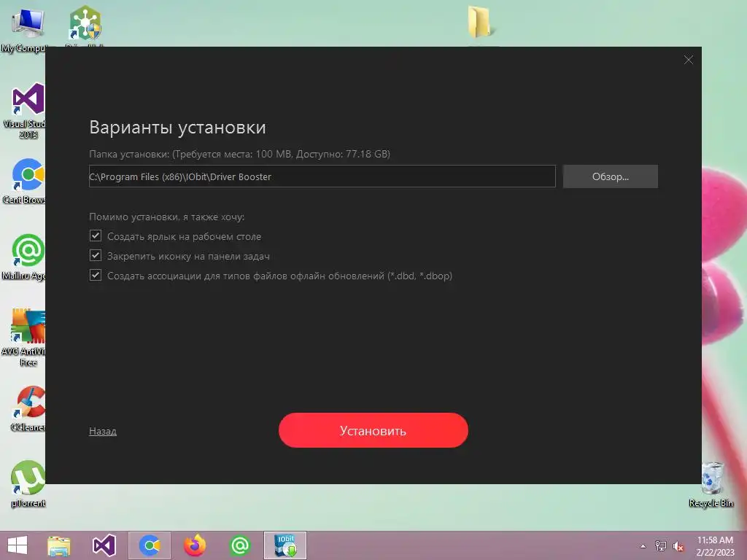Switch to the IObit installer taskbar icon

(x=285, y=545)
